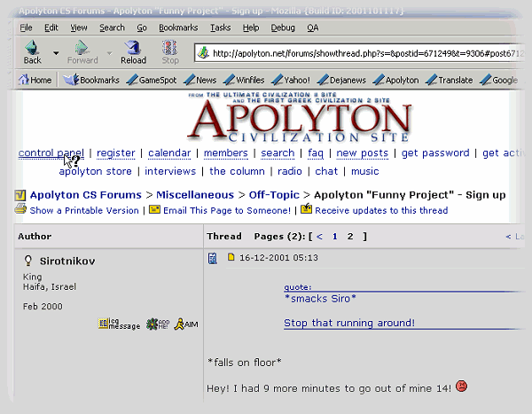The height and width of the screenshot is (414, 532).
Task: Open the View menu
Action: pyautogui.click(x=79, y=27)
